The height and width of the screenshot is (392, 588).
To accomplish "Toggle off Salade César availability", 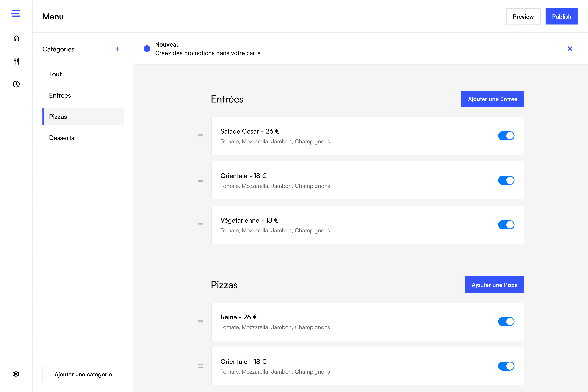I will coord(506,136).
